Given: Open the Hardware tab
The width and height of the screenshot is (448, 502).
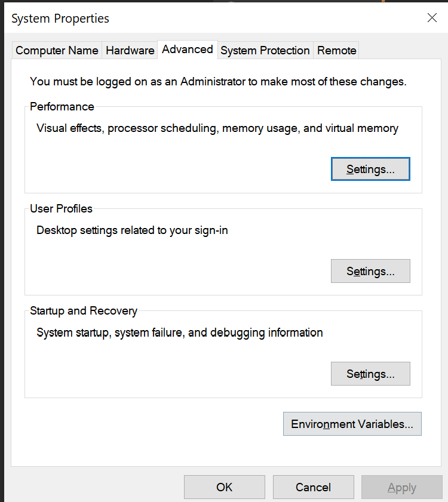Looking at the screenshot, I should point(130,51).
